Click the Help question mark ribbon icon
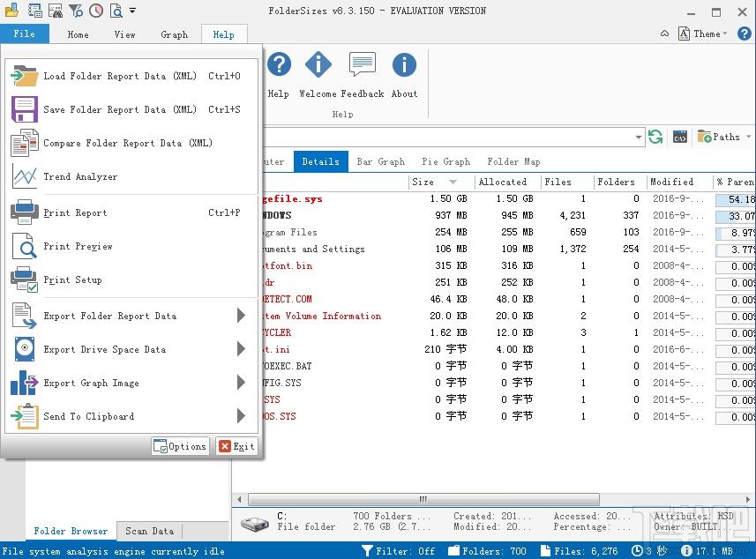The height and width of the screenshot is (559, 756). click(279, 64)
